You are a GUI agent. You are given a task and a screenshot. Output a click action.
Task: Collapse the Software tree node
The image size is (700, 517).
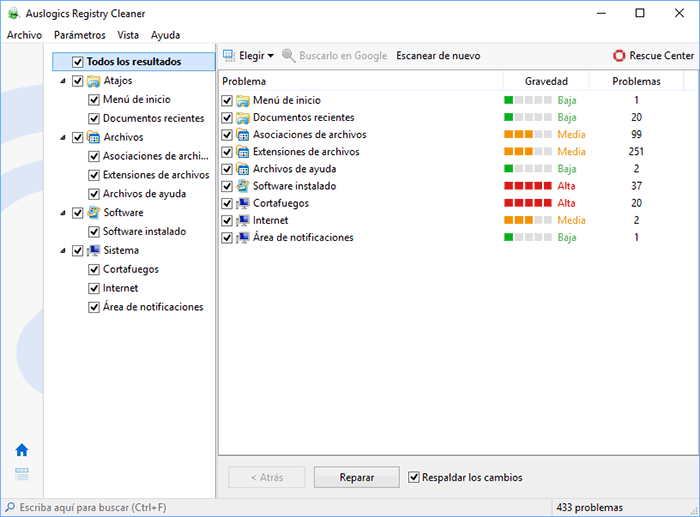63,213
